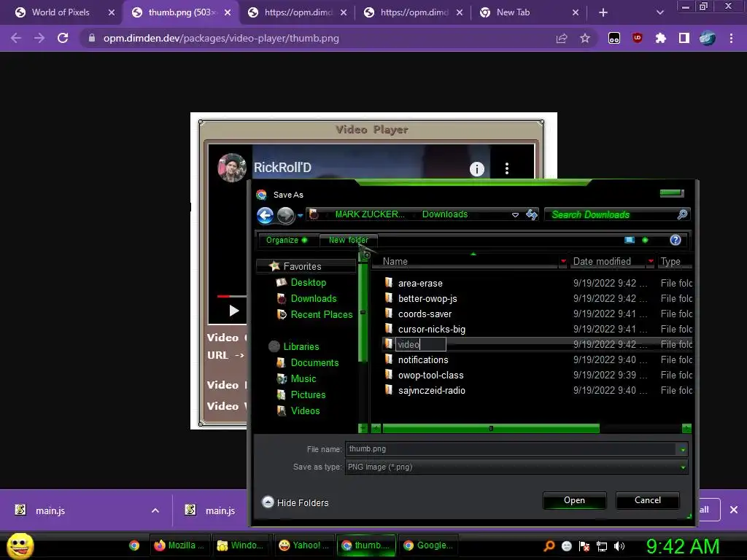Click the Cancel button

(648, 500)
